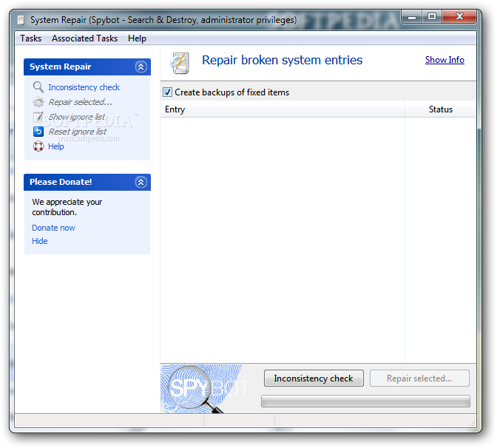
Task: Click the resize grip in status bar
Action: pos(472,423)
